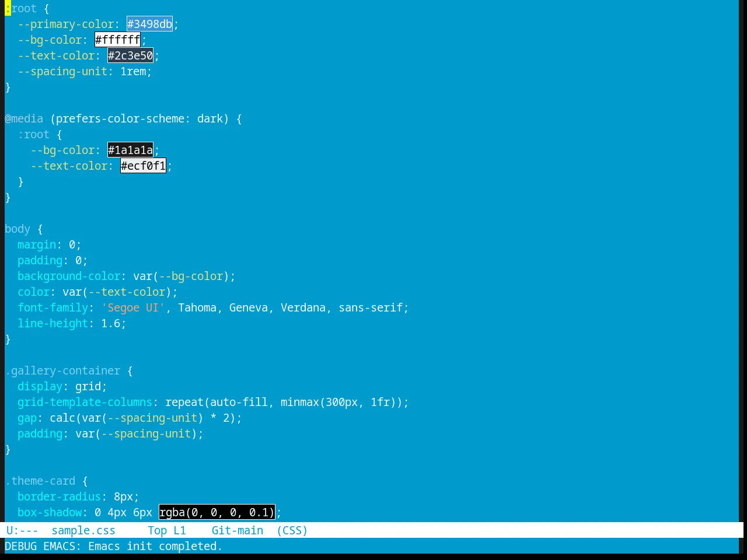This screenshot has height=560, width=747.
Task: Click Top position indicator in mode line
Action: tap(157, 530)
